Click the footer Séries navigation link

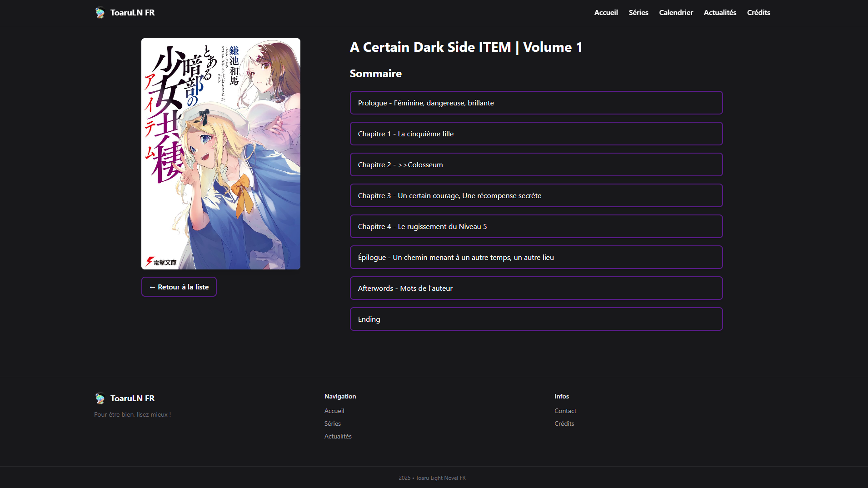(x=332, y=423)
